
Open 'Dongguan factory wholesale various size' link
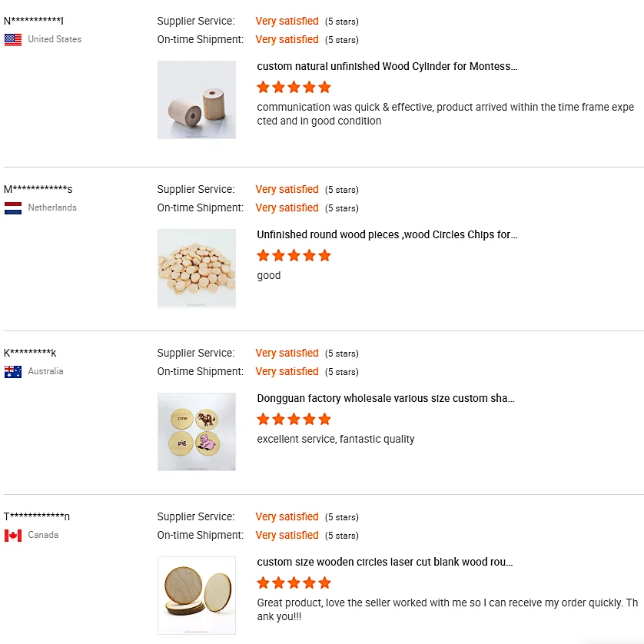386,398
